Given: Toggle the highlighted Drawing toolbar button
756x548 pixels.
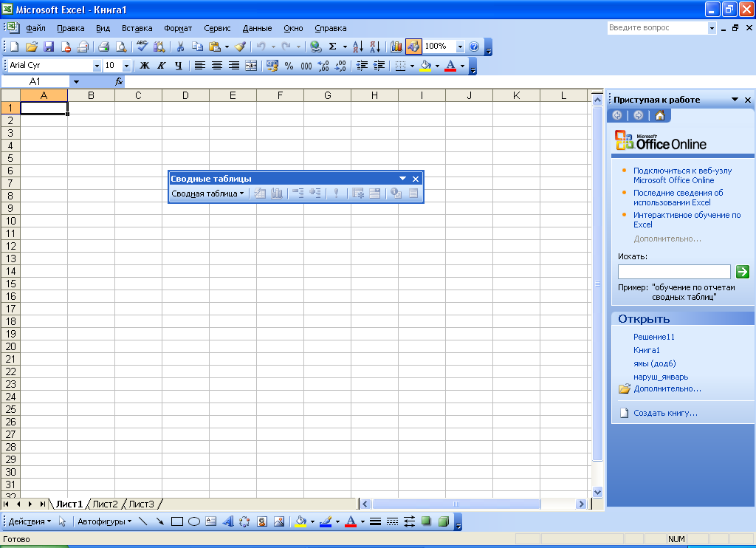Looking at the screenshot, I should click(x=413, y=47).
